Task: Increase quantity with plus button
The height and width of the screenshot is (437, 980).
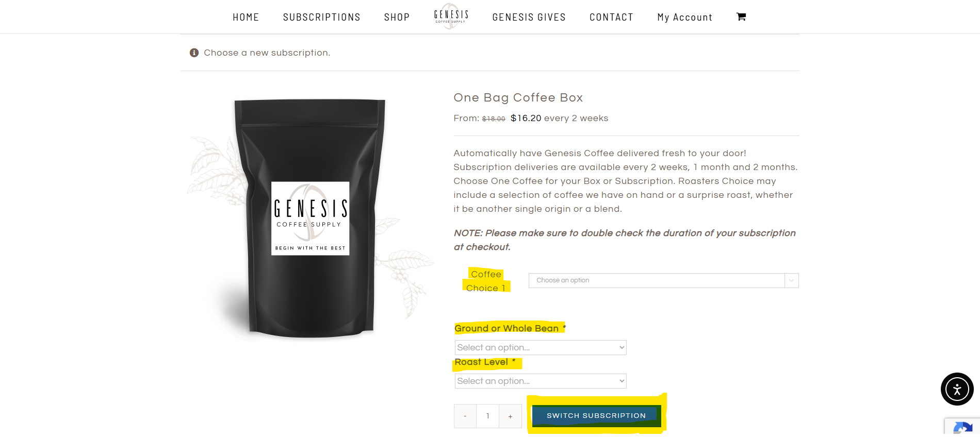Action: pyautogui.click(x=511, y=416)
